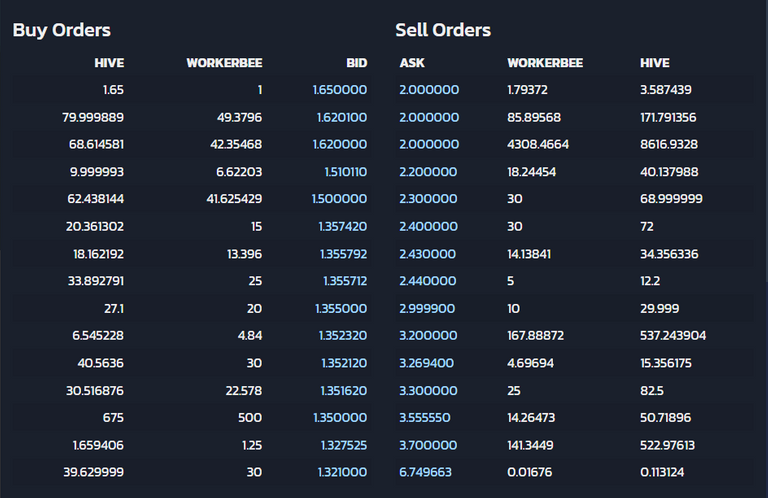Screen dimensions: 768x498
Task: Click the highest ask 6.749663
Action: [x=425, y=472]
